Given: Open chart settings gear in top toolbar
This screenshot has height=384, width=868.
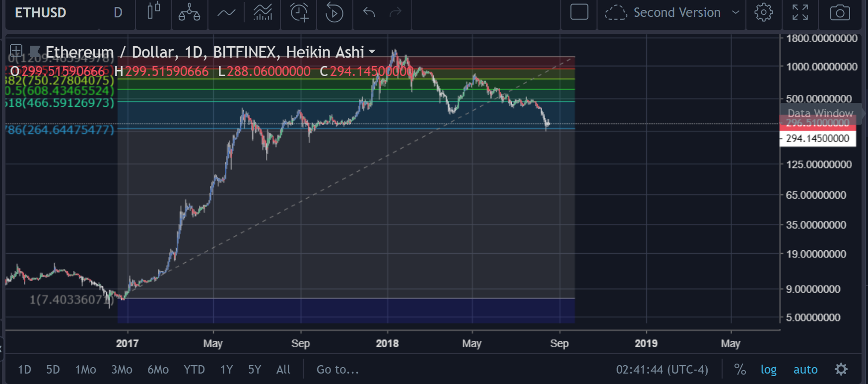Looking at the screenshot, I should click(764, 12).
